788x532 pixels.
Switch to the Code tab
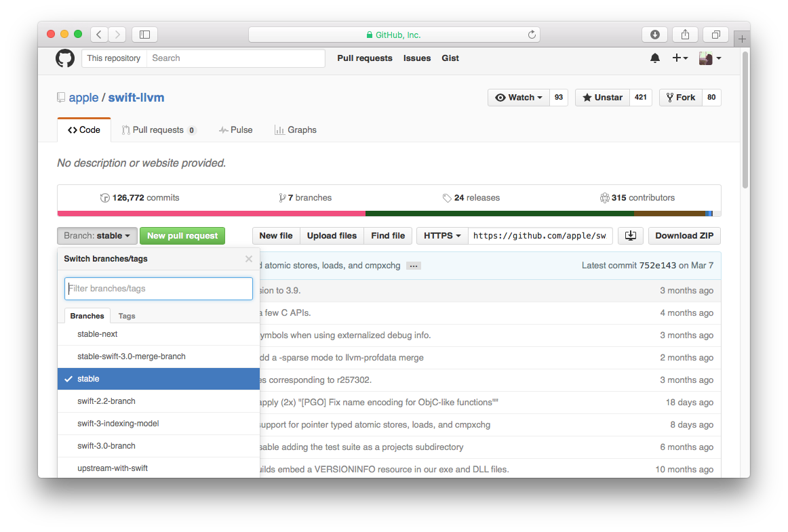[x=84, y=129]
